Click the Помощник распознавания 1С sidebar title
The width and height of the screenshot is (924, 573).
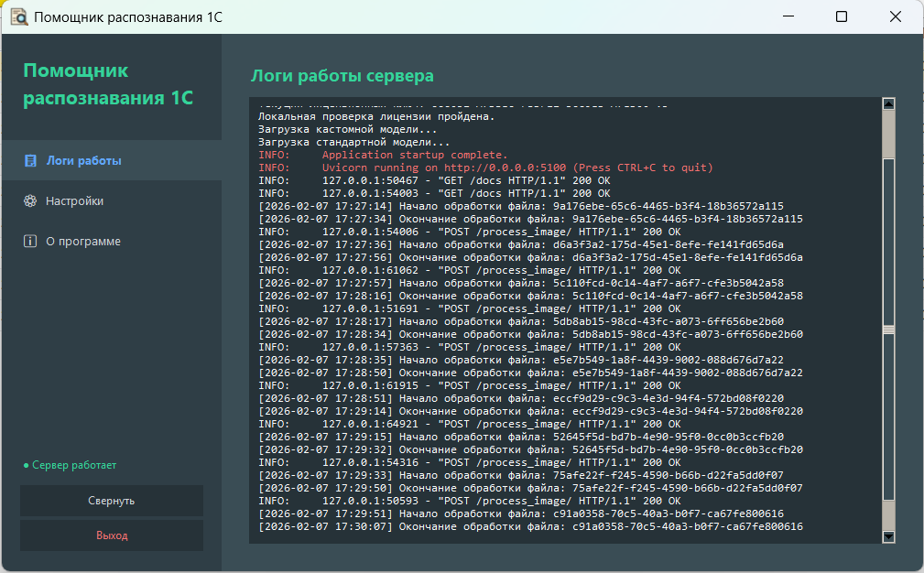[x=108, y=84]
